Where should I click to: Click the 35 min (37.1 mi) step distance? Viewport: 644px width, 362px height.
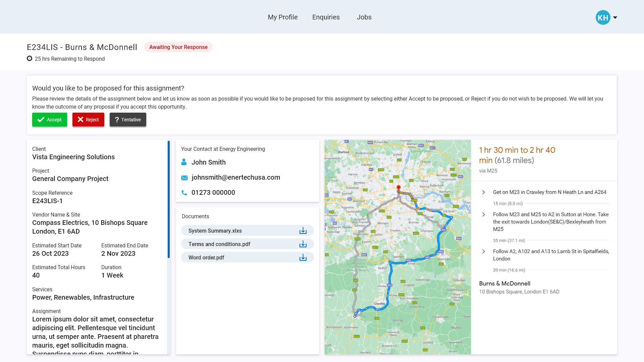tap(509, 240)
